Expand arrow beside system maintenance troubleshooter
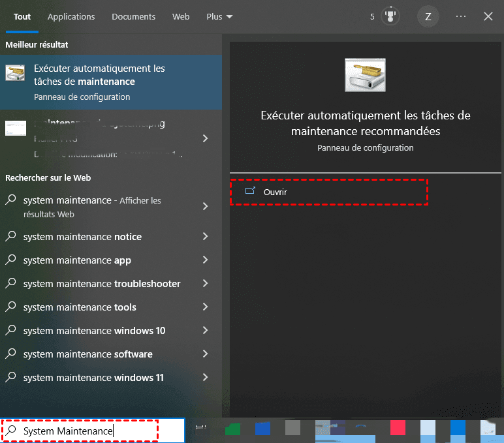 205,283
